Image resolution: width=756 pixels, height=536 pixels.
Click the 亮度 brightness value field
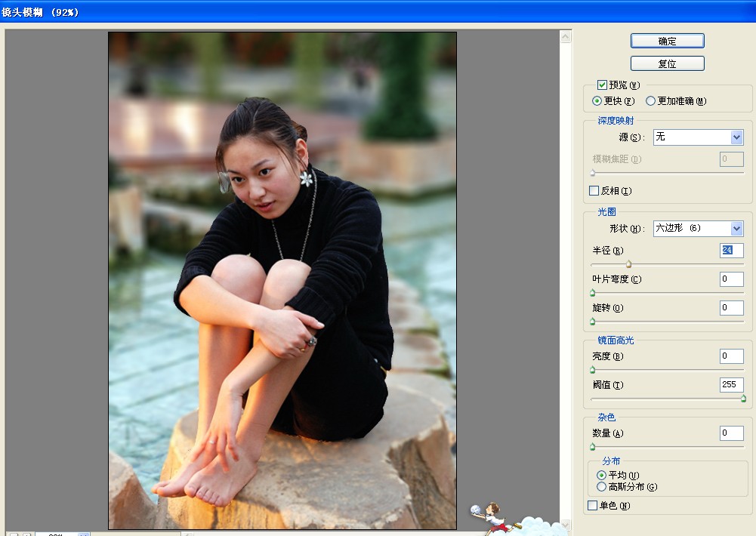tap(731, 356)
